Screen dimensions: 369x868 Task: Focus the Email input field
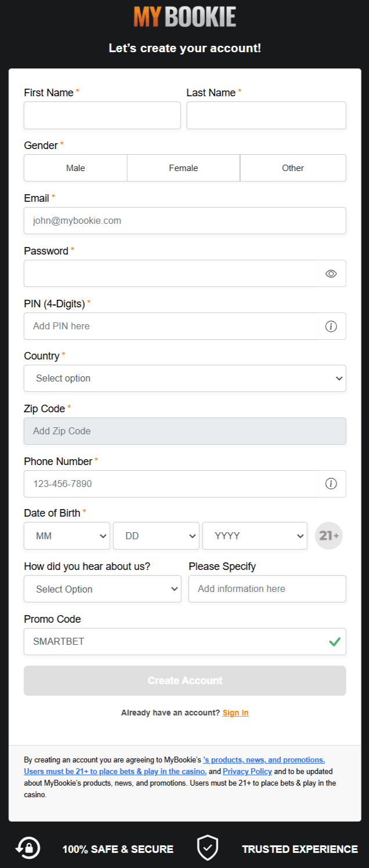185,221
